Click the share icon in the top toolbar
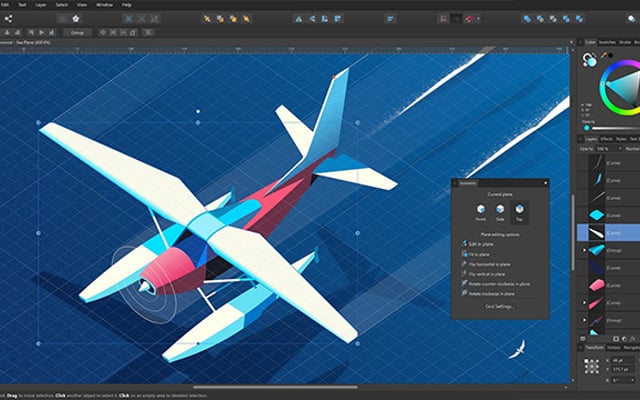640x400 pixels. [6, 18]
